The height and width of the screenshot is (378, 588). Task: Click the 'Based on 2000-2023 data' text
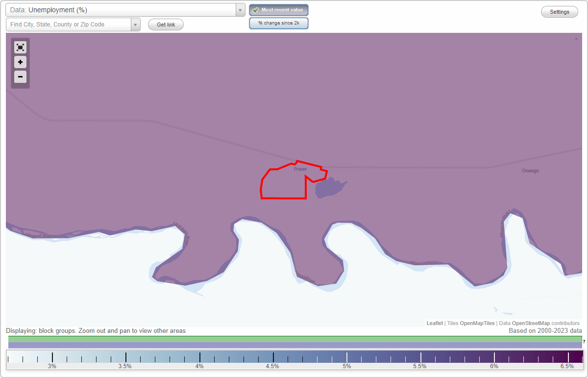(545, 331)
